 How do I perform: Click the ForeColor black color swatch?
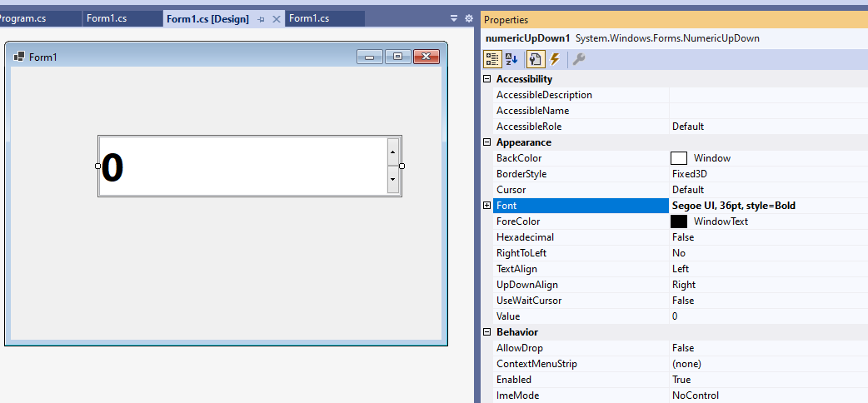click(679, 221)
